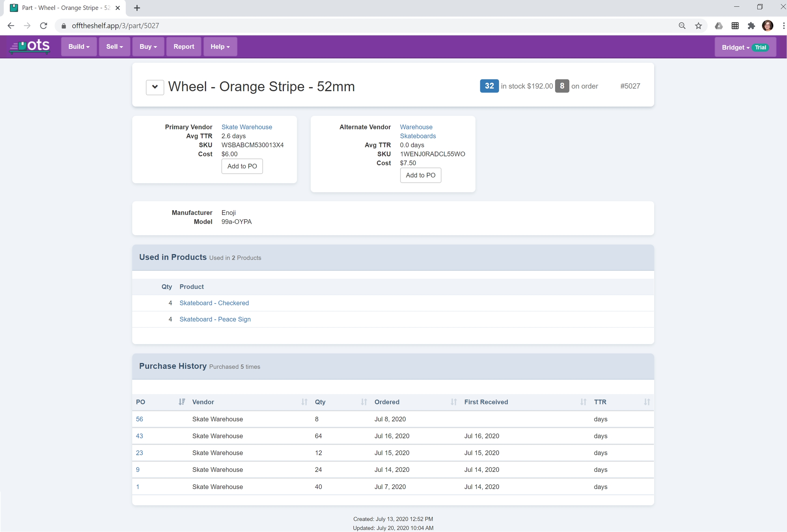Open browser extensions puzzle icon

(751, 26)
